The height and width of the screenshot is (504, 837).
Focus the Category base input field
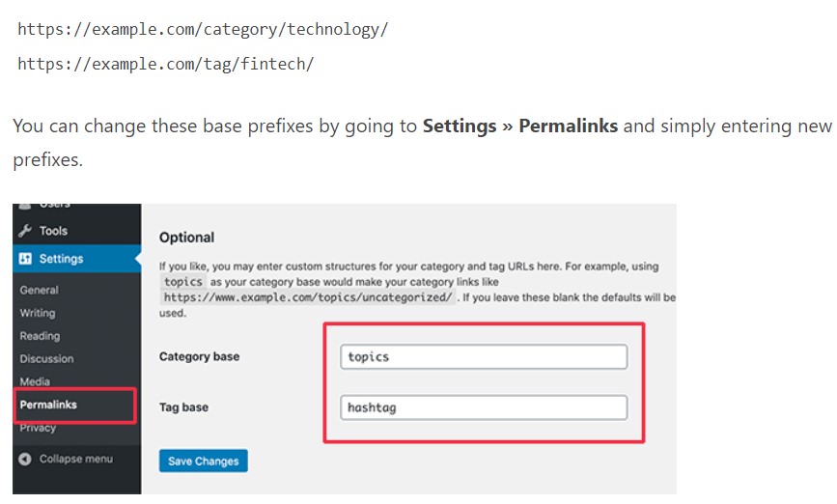[x=484, y=356]
